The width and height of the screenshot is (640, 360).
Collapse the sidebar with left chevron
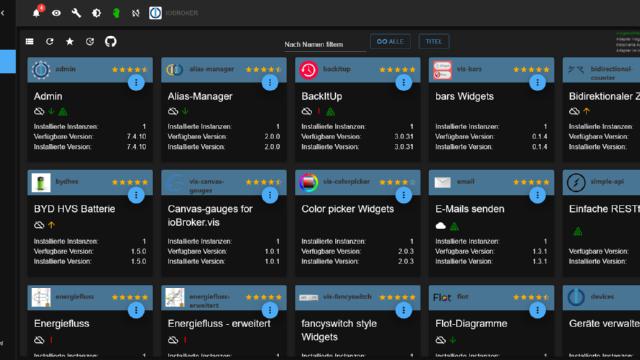coord(3,13)
